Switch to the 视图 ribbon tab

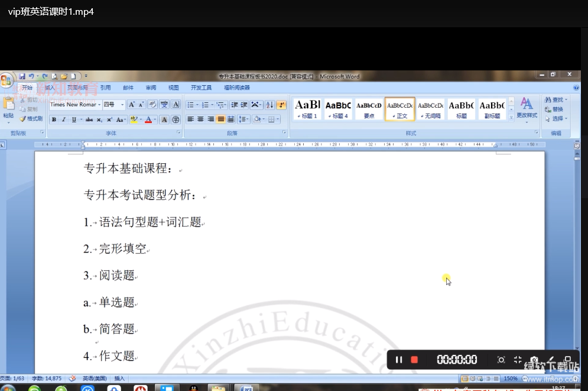173,88
